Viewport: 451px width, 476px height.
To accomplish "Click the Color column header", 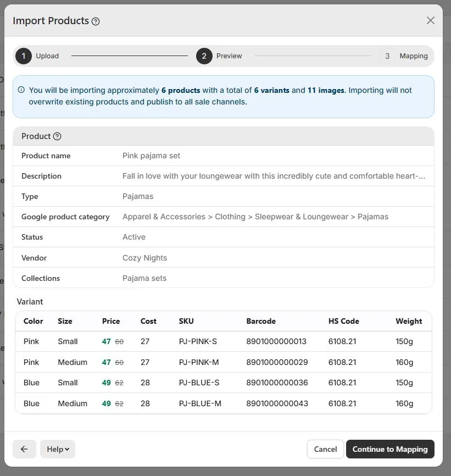I will click(x=34, y=321).
